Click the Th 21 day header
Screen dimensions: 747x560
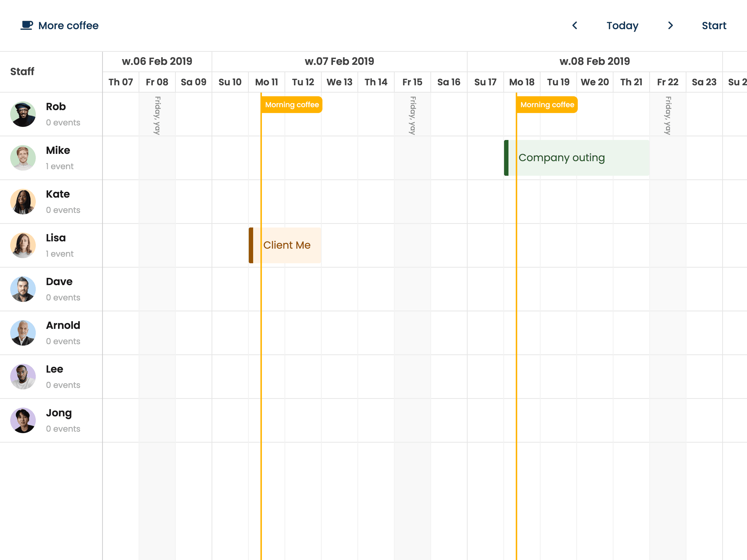(x=631, y=82)
